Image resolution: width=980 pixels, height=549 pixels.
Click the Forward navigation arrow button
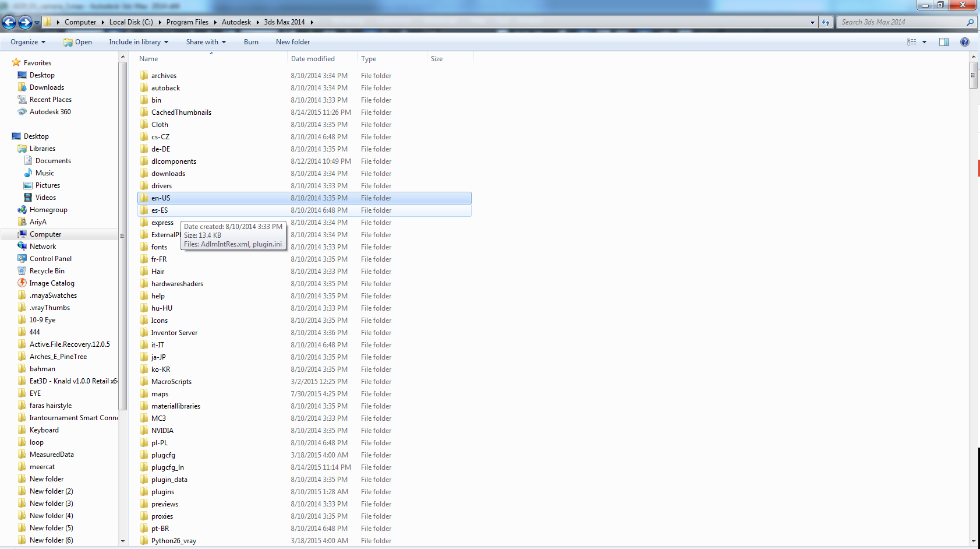(25, 22)
